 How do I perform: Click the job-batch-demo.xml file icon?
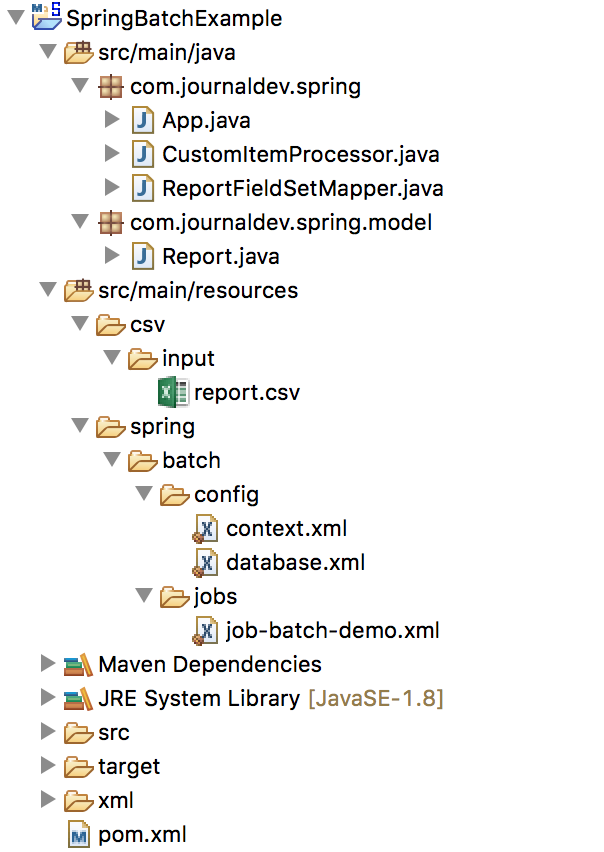206,631
